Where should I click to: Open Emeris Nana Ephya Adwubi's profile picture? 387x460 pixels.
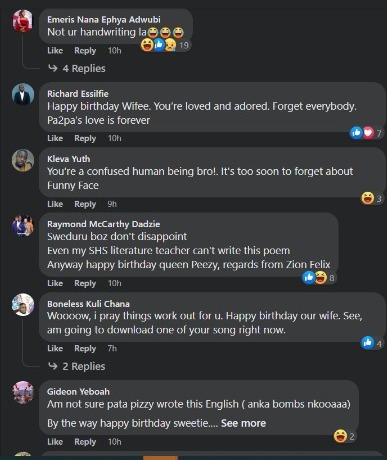(x=23, y=21)
